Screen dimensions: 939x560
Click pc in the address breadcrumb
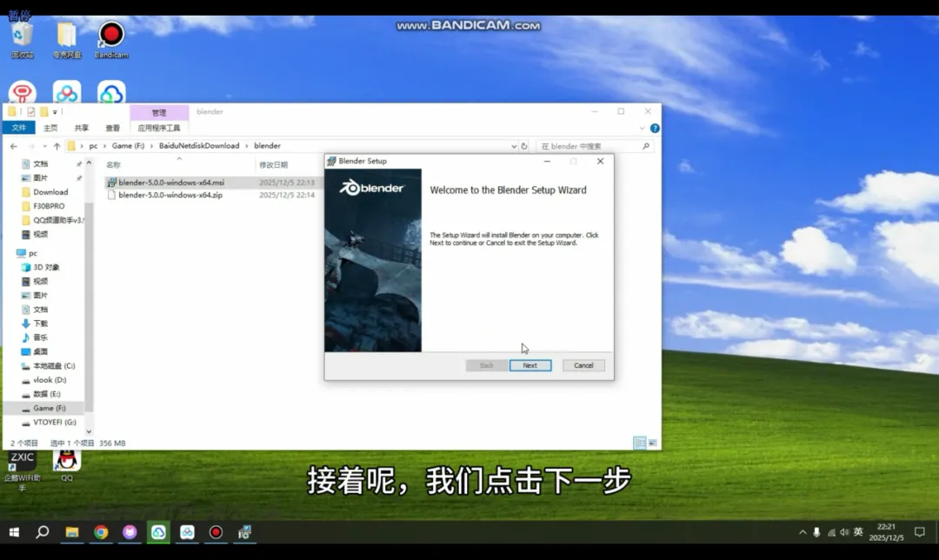(93, 146)
